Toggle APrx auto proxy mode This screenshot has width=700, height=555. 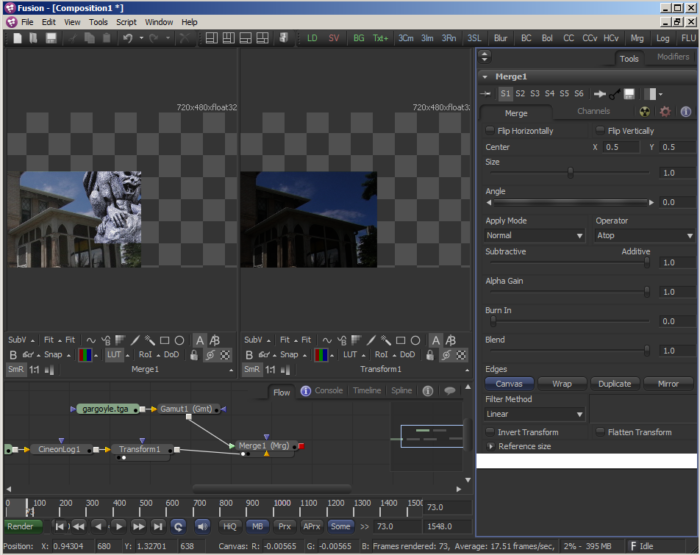(x=312, y=526)
